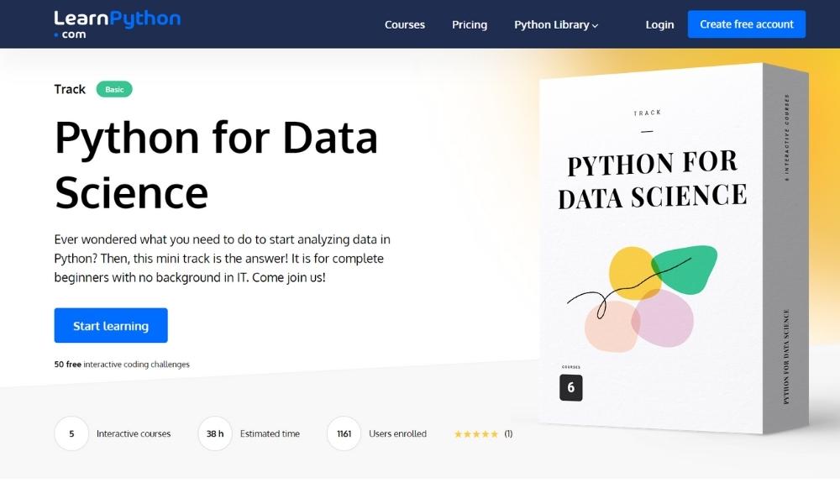Click the 'Python for Data Science' heading
The width and height of the screenshot is (840, 504).
click(216, 165)
